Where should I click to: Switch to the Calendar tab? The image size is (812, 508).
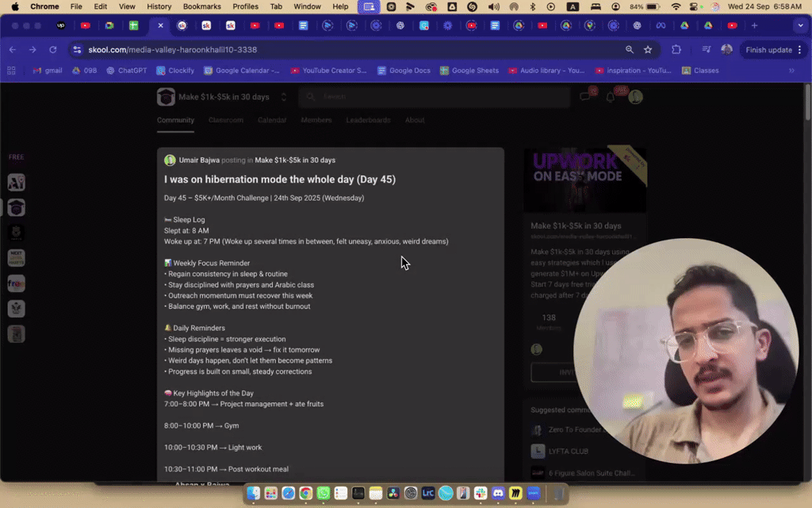point(272,120)
